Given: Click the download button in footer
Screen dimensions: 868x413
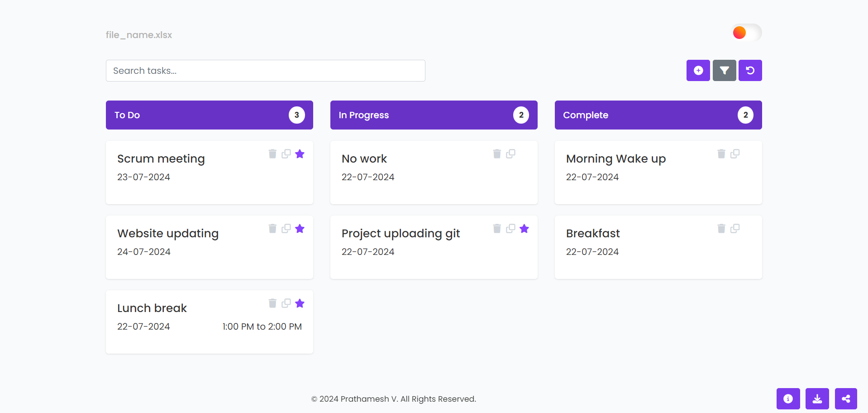Looking at the screenshot, I should [x=817, y=399].
